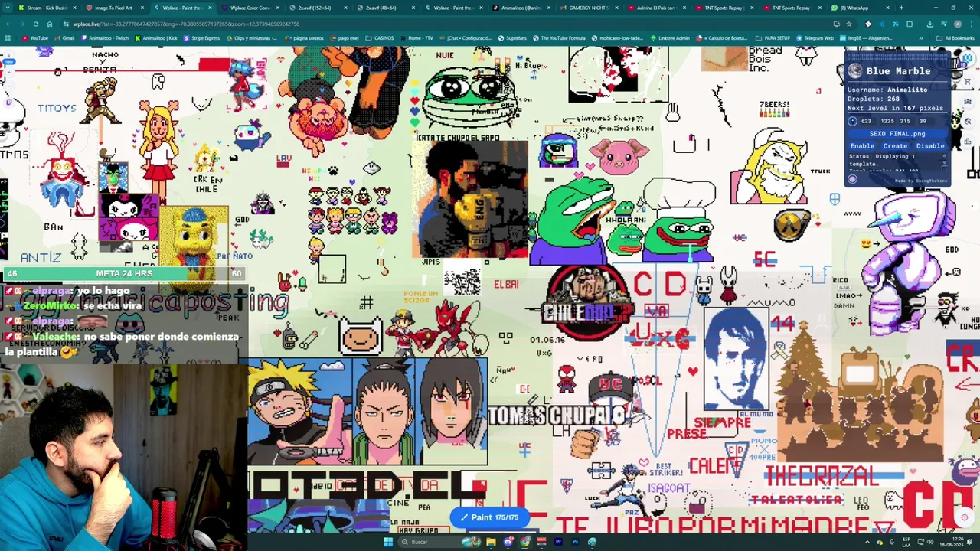Open volume control in system tray
Image resolution: width=980 pixels, height=551 pixels.
pos(930,542)
